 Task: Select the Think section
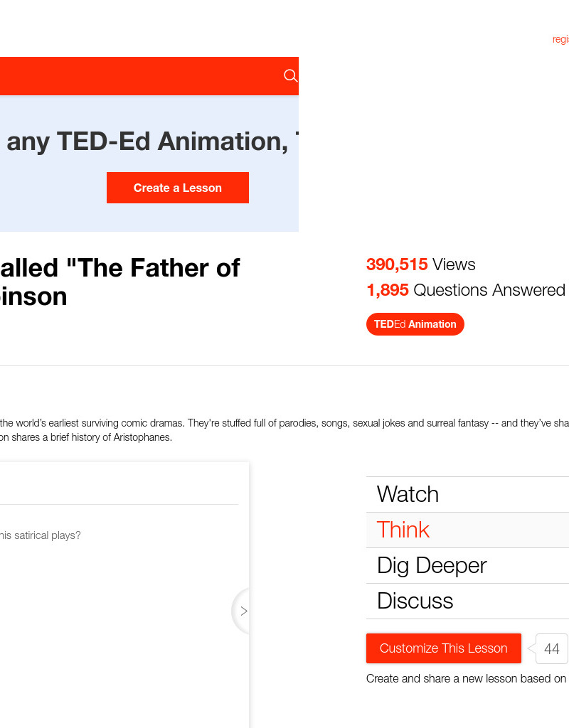[x=403, y=530]
